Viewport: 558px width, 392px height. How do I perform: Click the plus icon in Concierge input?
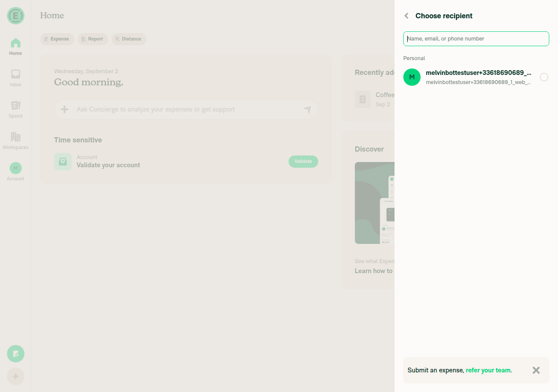coord(65,109)
